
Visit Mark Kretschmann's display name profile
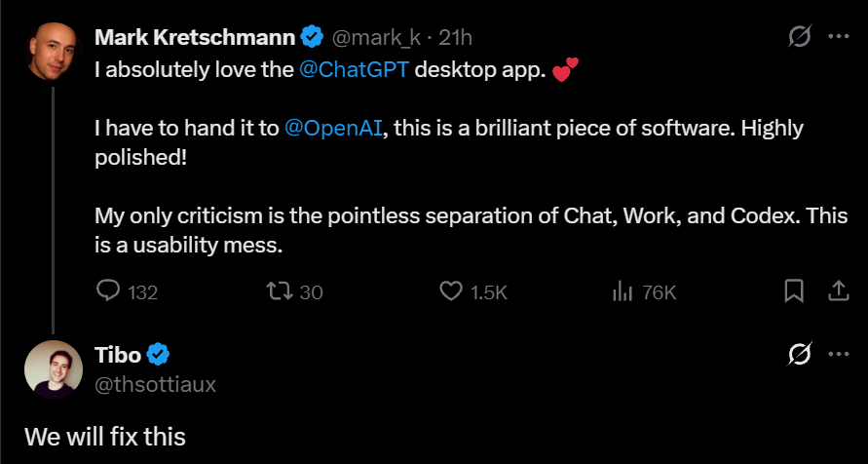click(195, 37)
